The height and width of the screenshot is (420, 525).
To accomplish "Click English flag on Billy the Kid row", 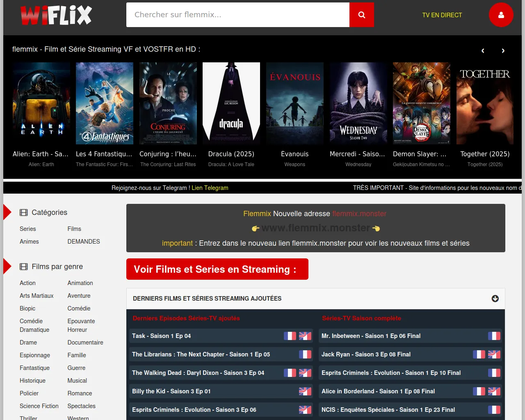I will pyautogui.click(x=305, y=391).
